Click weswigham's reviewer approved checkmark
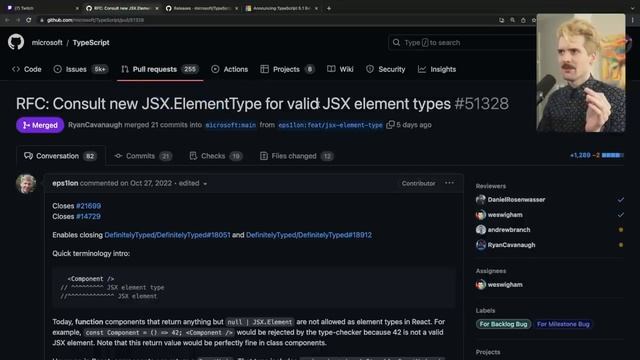The width and height of the screenshot is (640, 360). pos(620,215)
